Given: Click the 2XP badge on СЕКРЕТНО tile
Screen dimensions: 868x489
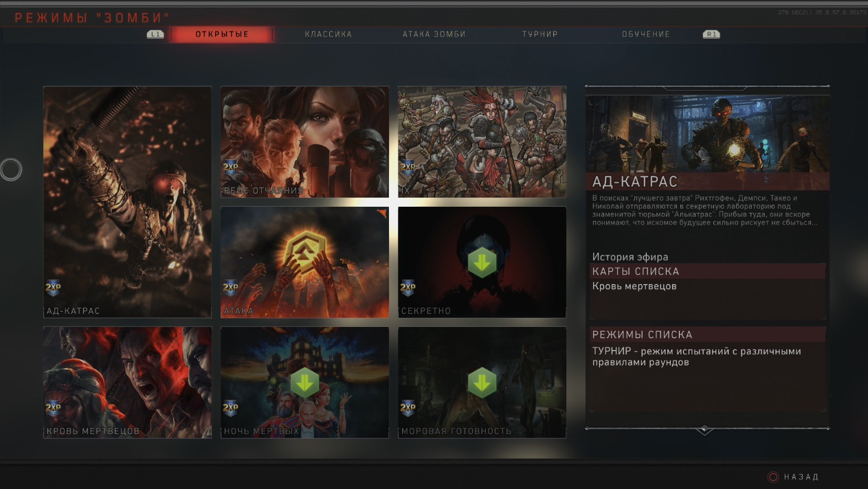Looking at the screenshot, I should point(408,288).
